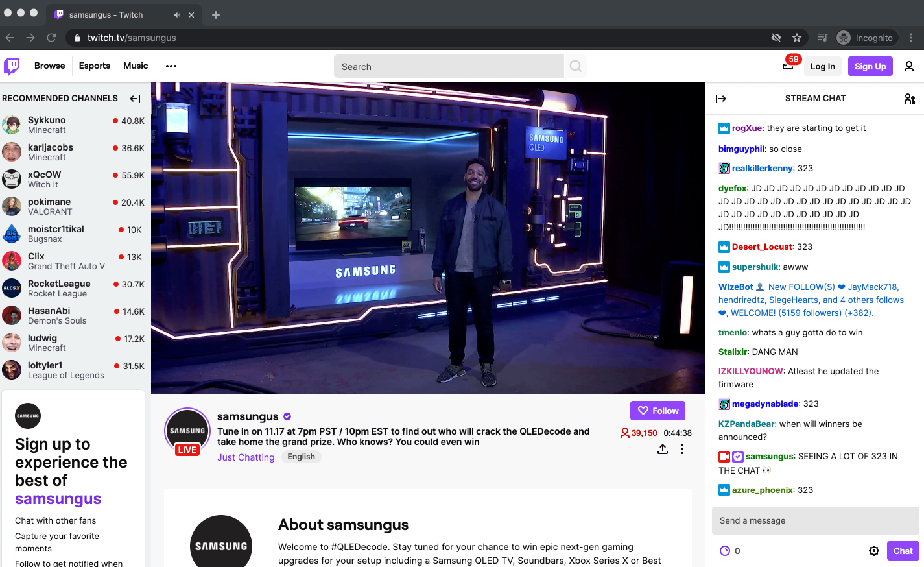Click KZPandaBear username in chat
This screenshot has width=924, height=567.
747,424
